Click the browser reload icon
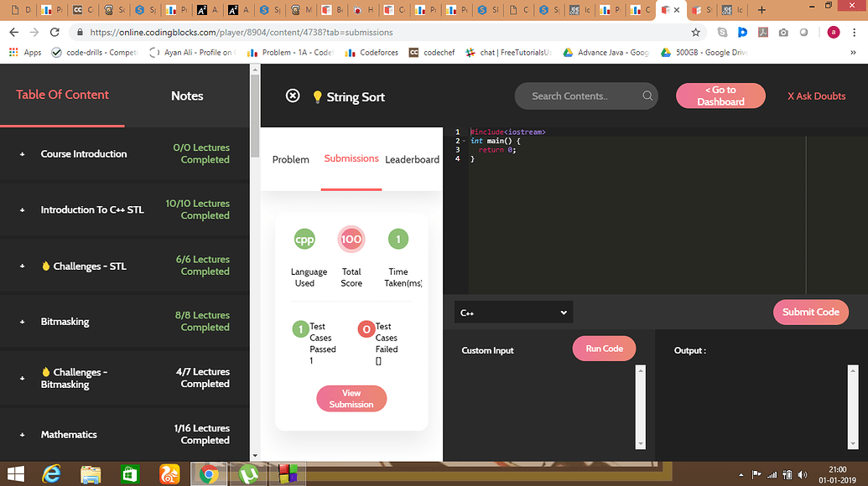The height and width of the screenshot is (486, 868). [55, 32]
